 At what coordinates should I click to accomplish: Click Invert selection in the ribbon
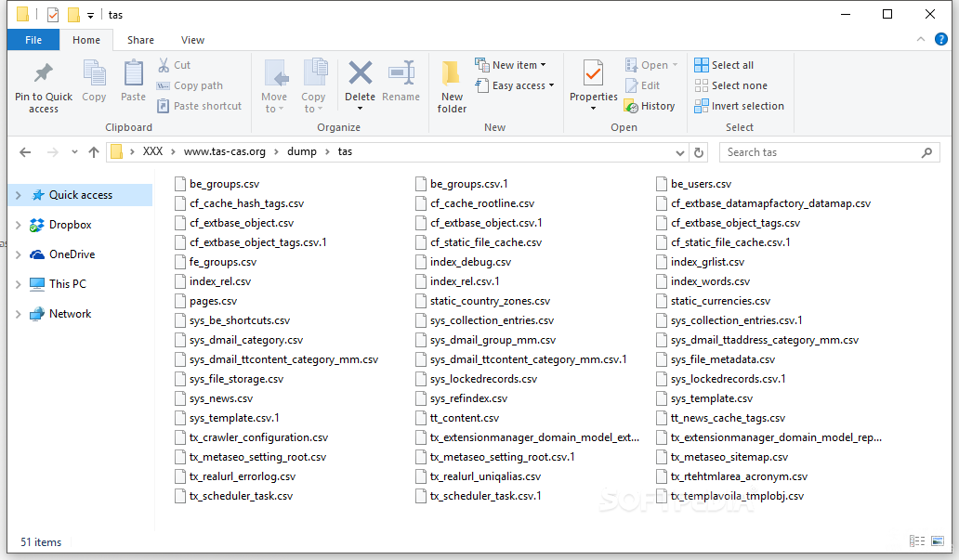tap(740, 106)
